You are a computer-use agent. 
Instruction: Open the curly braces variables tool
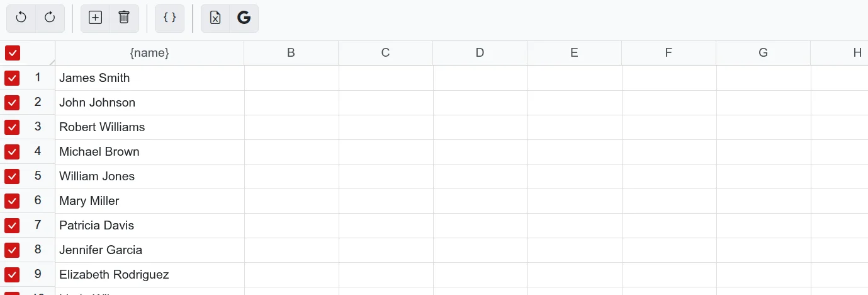pos(169,18)
